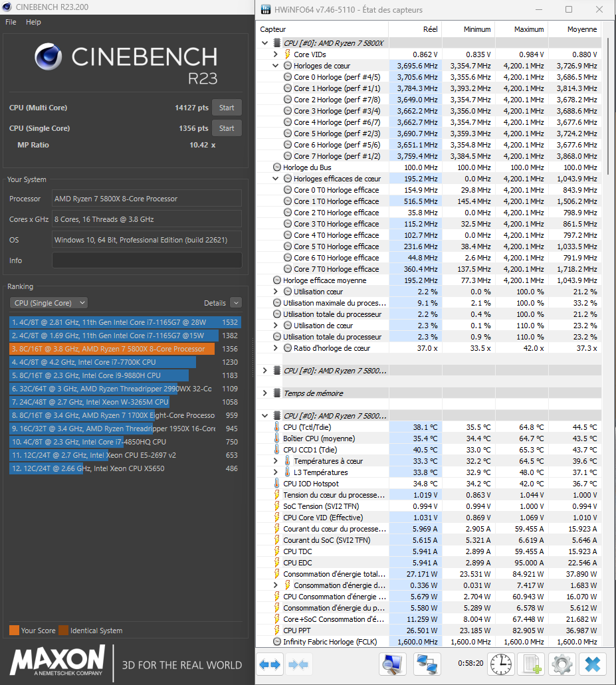Select ranking entry Intel Core i7-7700K CPU
This screenshot has width=616, height=685.
pos(125,362)
